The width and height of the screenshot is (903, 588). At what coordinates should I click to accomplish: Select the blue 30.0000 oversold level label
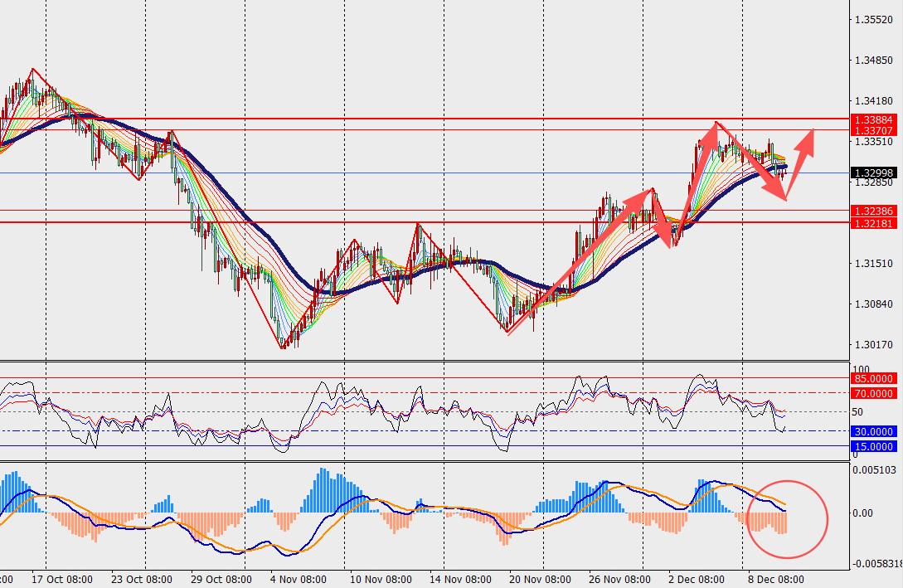[872, 432]
